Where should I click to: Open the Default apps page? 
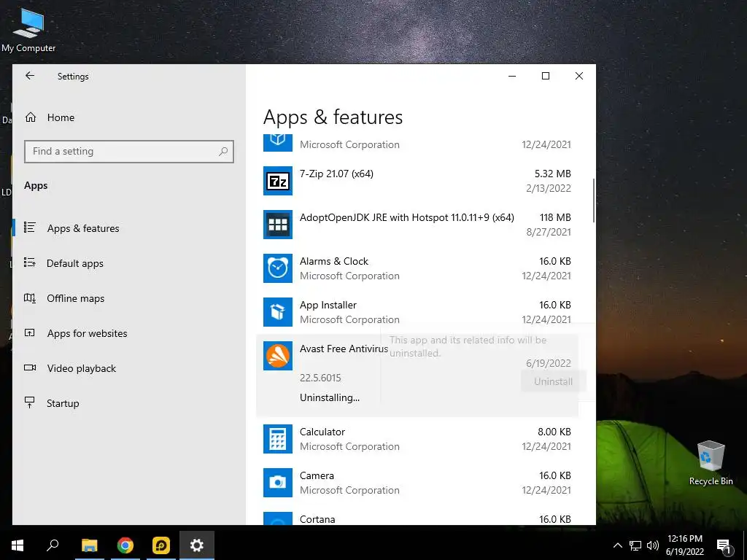pos(75,263)
